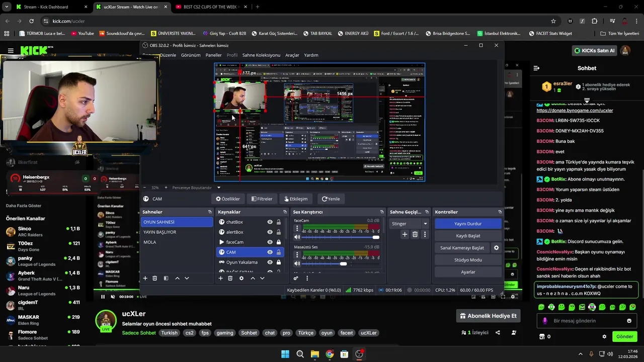Open source properties gear in Kaynaklar toolbar
644x362 pixels.
(x=242, y=278)
